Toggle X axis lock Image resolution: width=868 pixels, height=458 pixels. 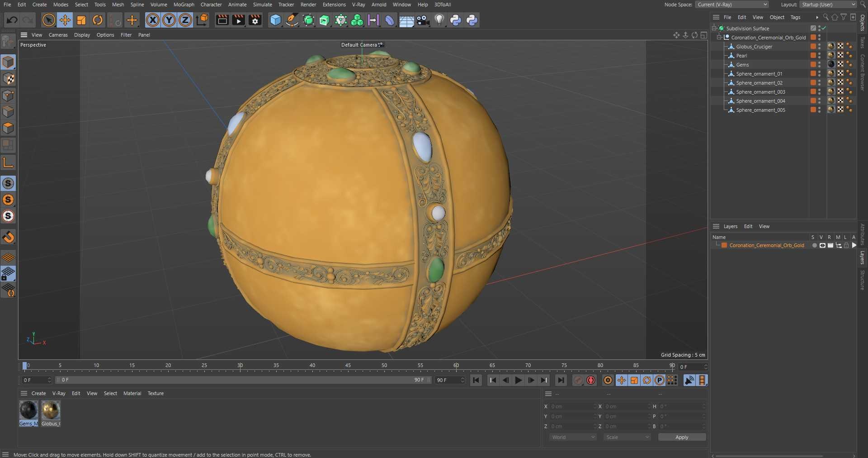point(153,20)
